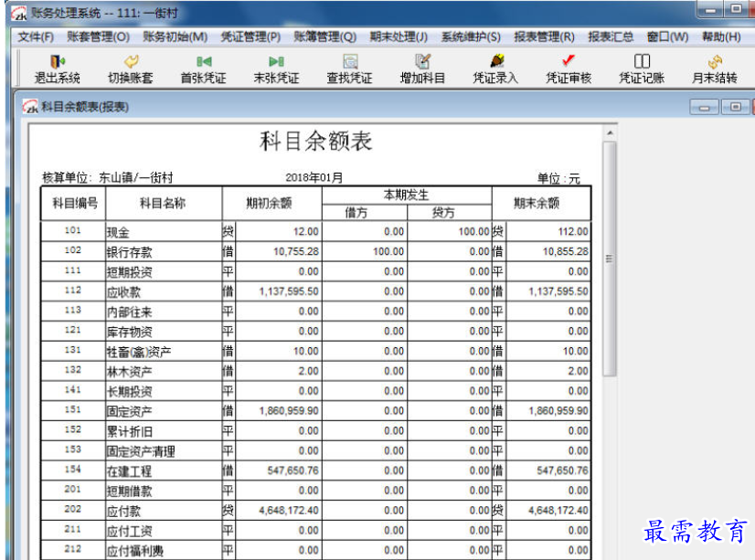Click the zk application logo in title bar
The height and width of the screenshot is (560, 755).
19,13
